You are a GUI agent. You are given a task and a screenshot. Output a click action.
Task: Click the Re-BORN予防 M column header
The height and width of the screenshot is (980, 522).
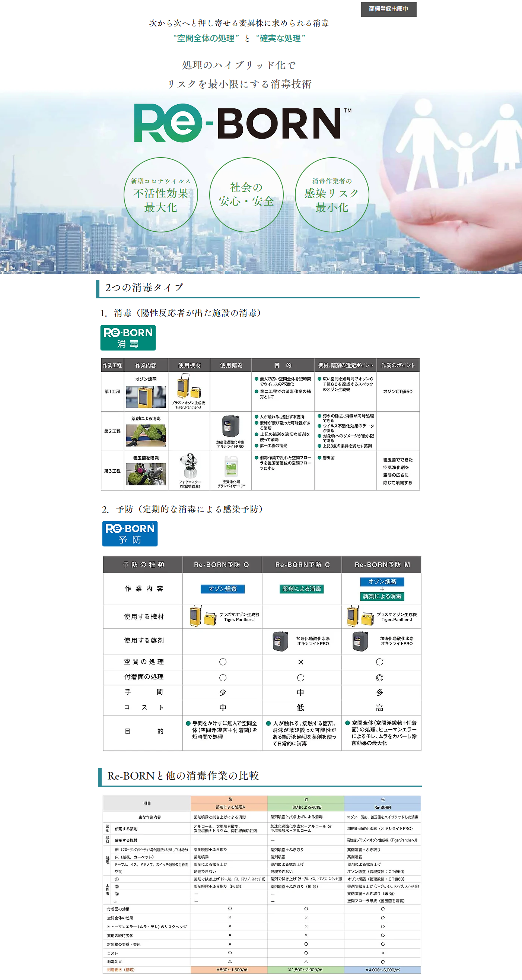point(381,565)
